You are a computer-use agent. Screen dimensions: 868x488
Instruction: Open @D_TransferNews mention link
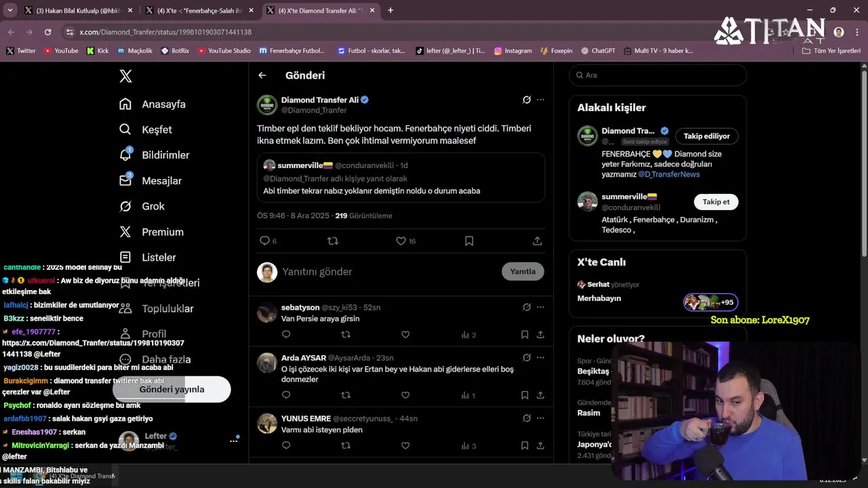[669, 174]
